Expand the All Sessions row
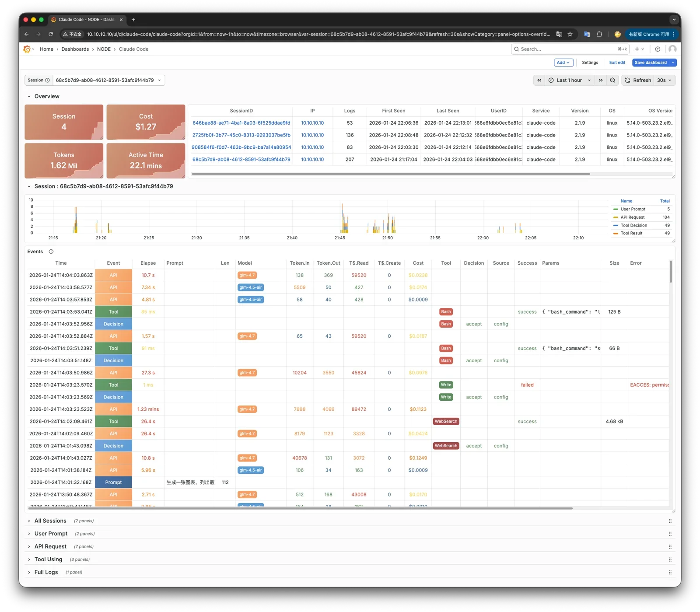 point(50,521)
